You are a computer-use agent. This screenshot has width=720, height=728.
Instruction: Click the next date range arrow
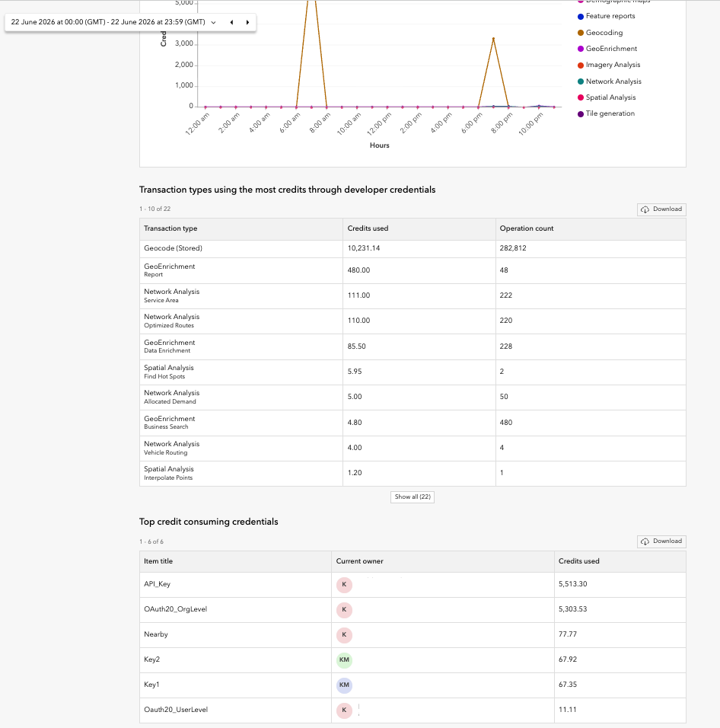pos(247,22)
